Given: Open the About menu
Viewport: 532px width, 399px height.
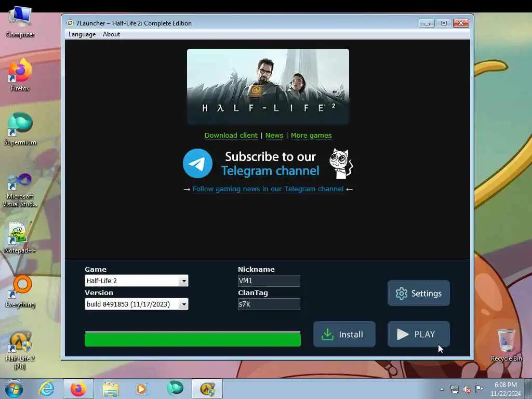Looking at the screenshot, I should click(x=111, y=34).
